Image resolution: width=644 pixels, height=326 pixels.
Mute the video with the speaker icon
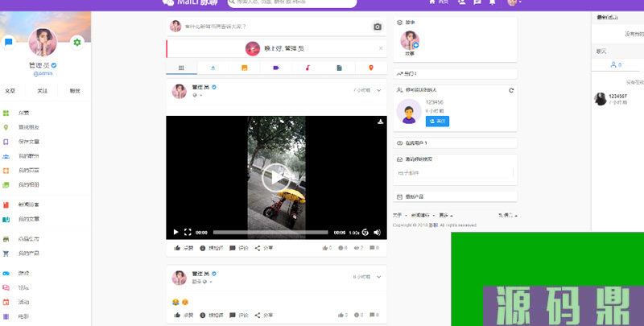click(x=377, y=233)
